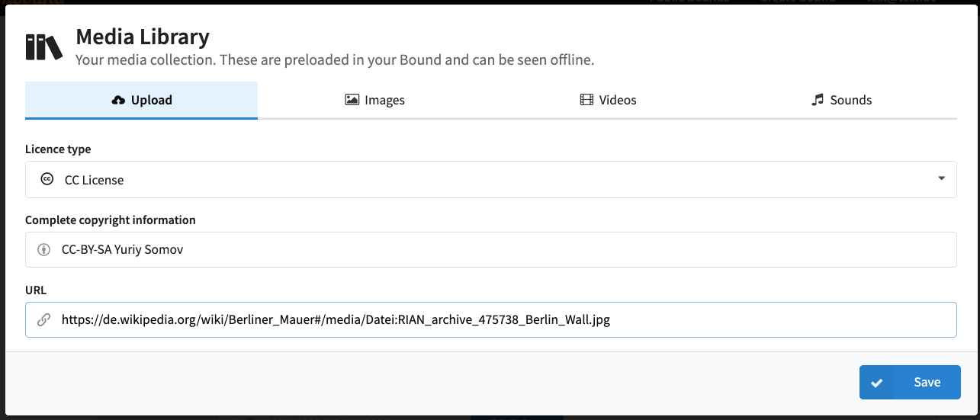Open the CC License combo box

(x=491, y=179)
